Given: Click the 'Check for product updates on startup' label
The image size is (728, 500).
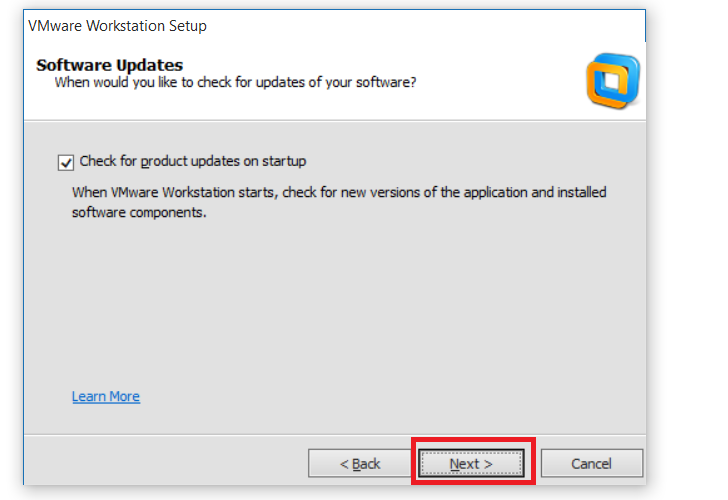Looking at the screenshot, I should click(192, 161).
